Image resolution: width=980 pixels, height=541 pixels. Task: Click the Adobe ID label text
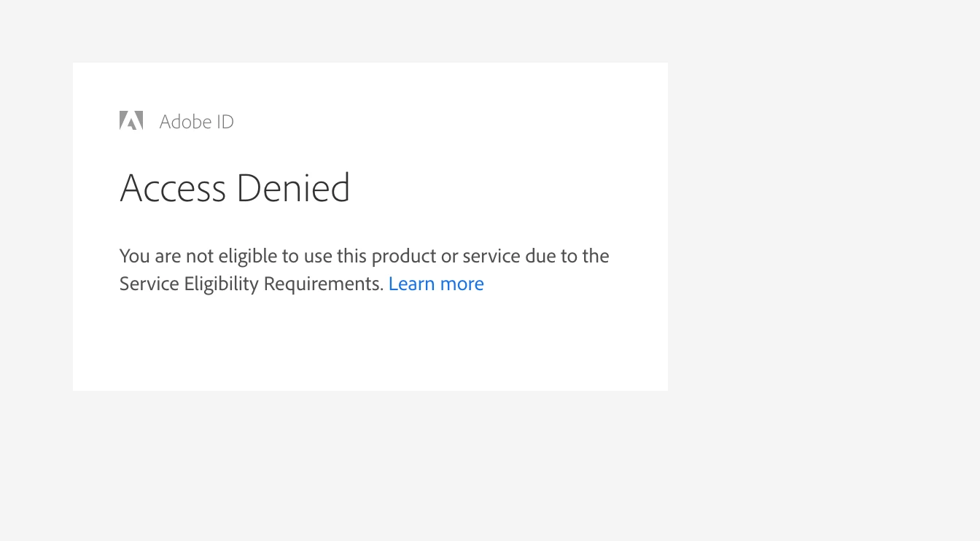coord(197,122)
